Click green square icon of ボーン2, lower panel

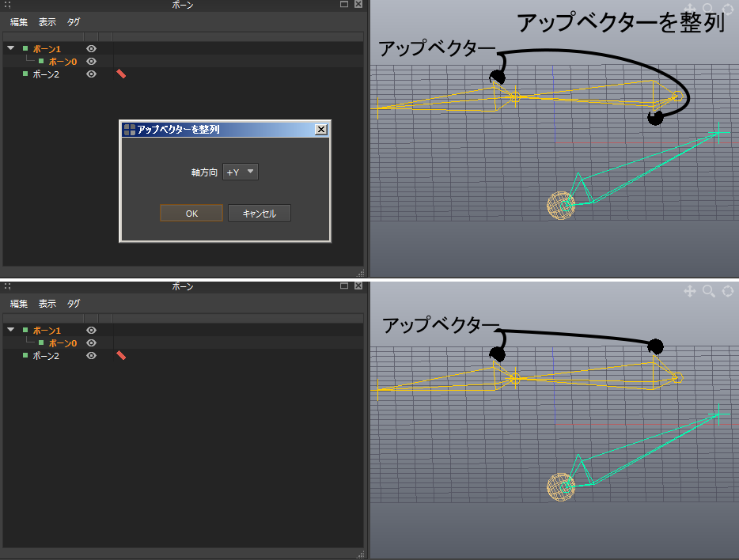click(x=25, y=355)
